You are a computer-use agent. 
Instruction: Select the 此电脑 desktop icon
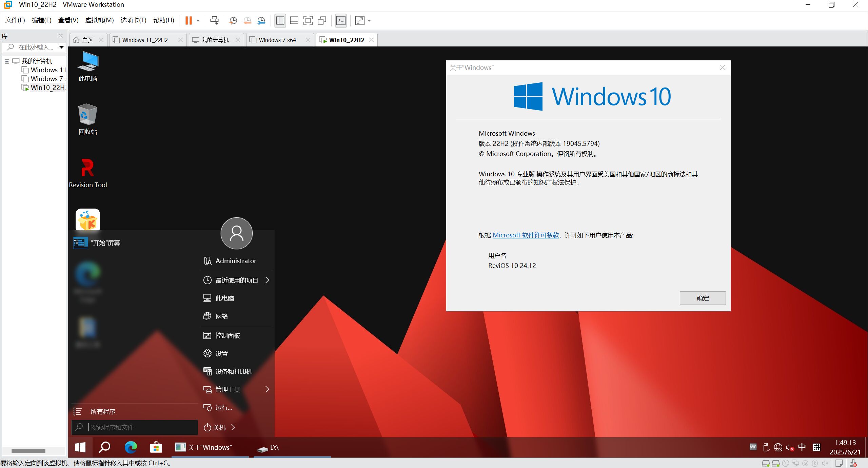[88, 66]
